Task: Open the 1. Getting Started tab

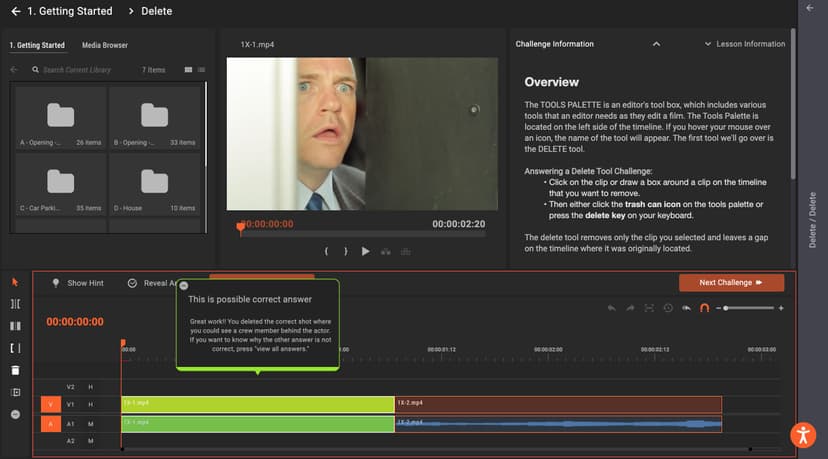Action: point(37,45)
